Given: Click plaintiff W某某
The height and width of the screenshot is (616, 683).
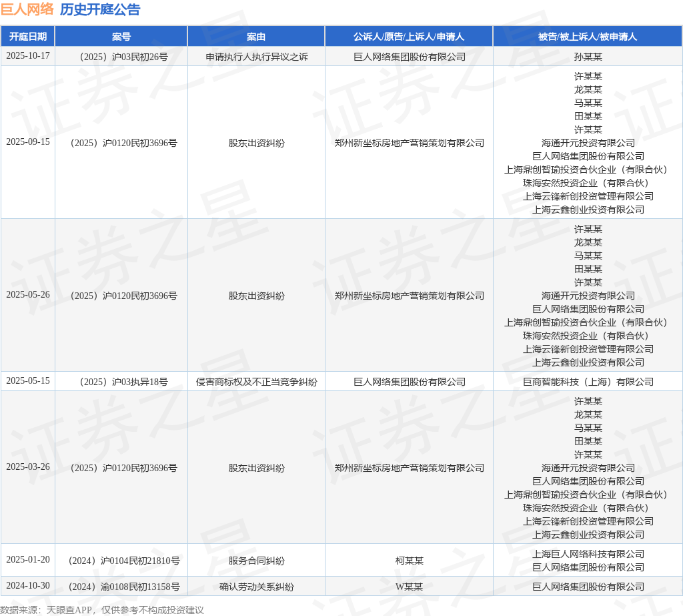Looking at the screenshot, I should click(x=410, y=587).
